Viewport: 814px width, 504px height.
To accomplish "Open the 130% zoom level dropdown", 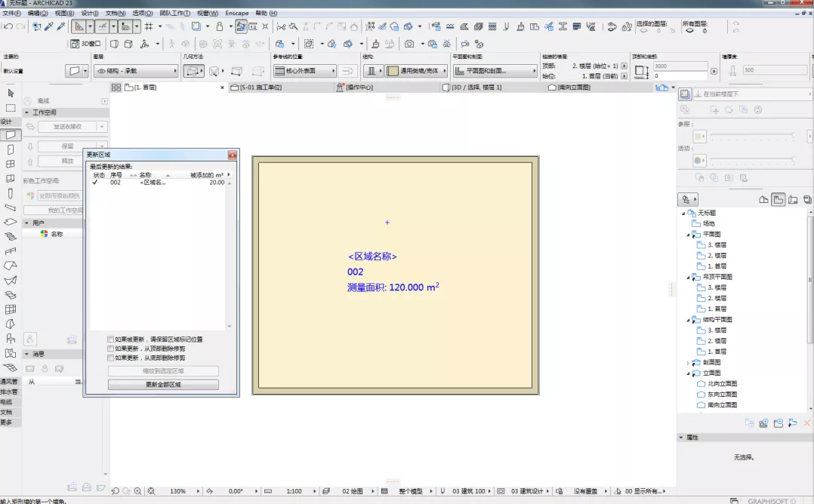I will click(x=198, y=491).
